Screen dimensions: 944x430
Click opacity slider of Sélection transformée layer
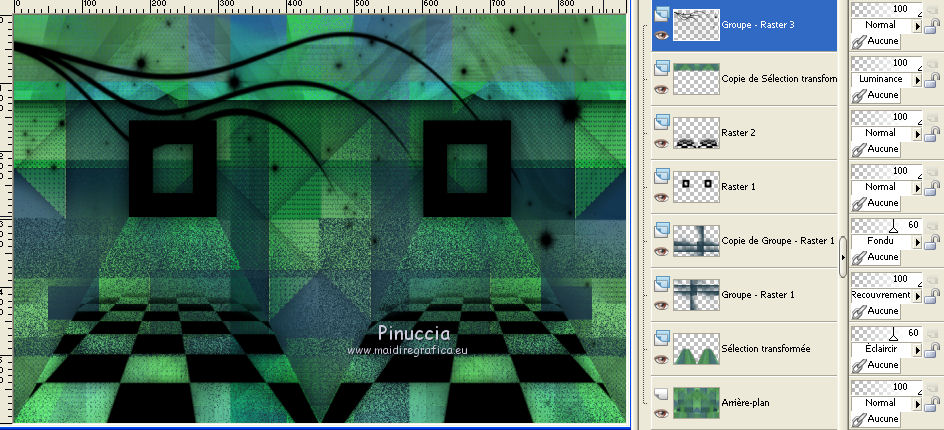click(886, 333)
